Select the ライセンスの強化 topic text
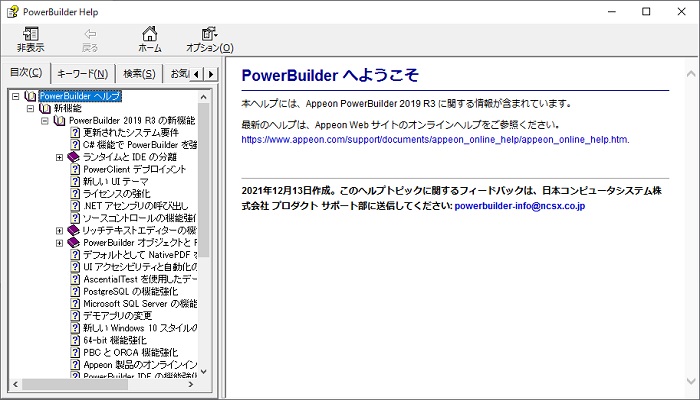This screenshot has width=700, height=400. tap(117, 194)
